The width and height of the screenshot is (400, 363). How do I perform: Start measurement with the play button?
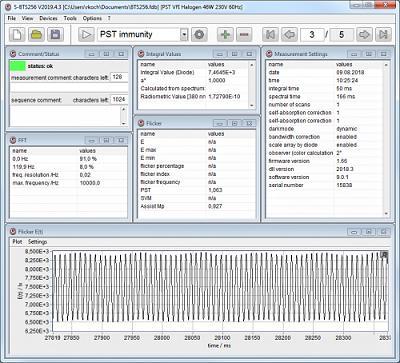coord(86,34)
